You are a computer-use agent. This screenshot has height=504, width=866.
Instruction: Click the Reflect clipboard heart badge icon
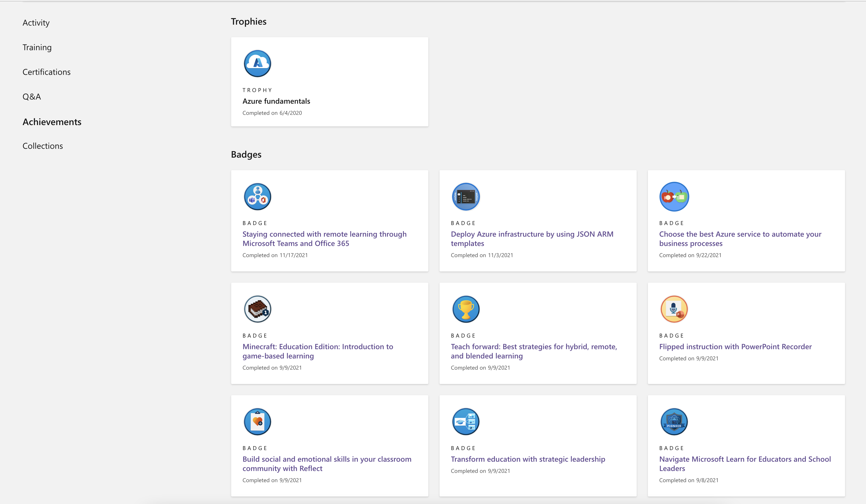(x=257, y=421)
